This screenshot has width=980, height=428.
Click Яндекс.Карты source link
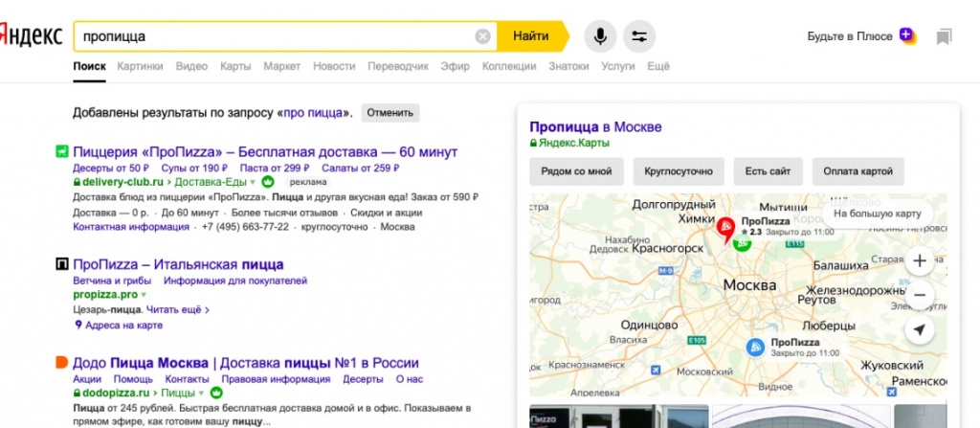click(x=573, y=143)
